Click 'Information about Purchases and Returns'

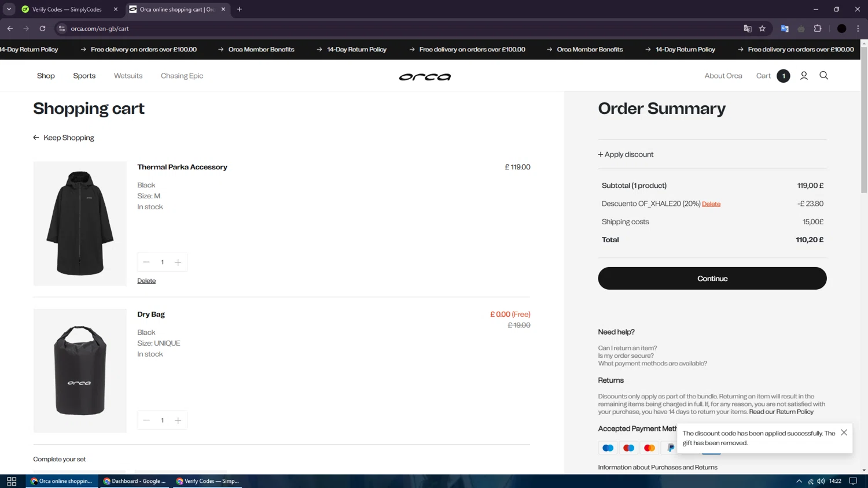click(657, 467)
